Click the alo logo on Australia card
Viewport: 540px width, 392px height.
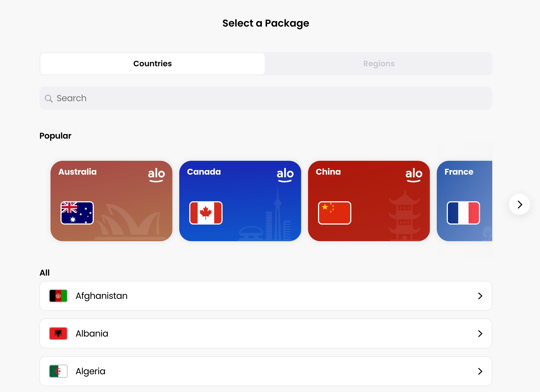pos(156,175)
